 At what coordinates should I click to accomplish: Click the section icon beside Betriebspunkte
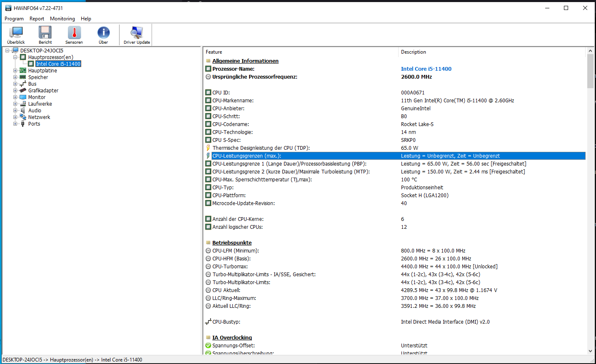point(208,243)
